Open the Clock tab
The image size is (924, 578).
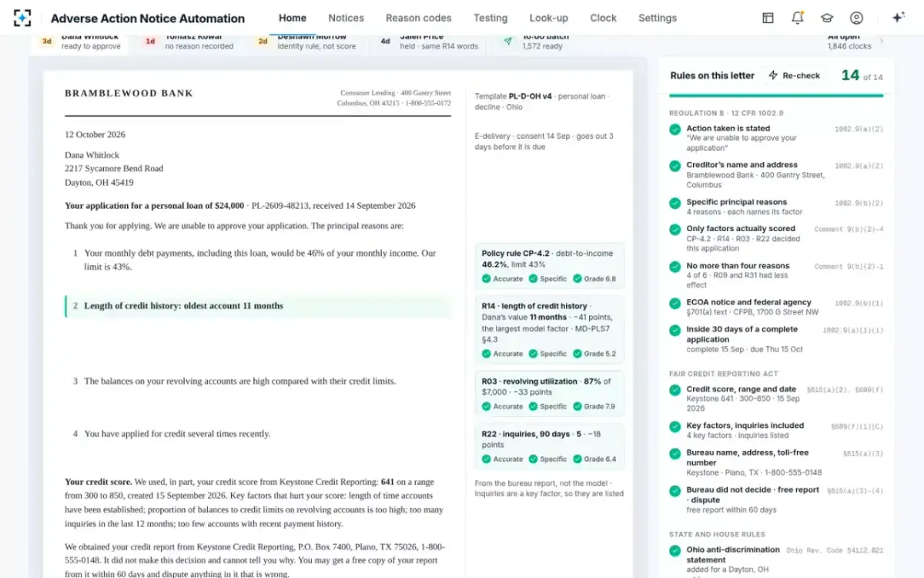(x=604, y=18)
